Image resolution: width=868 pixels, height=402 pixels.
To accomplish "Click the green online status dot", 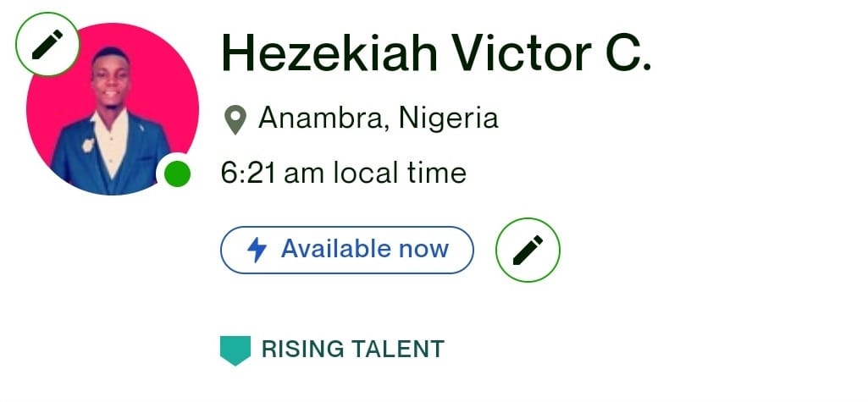I will tap(178, 174).
